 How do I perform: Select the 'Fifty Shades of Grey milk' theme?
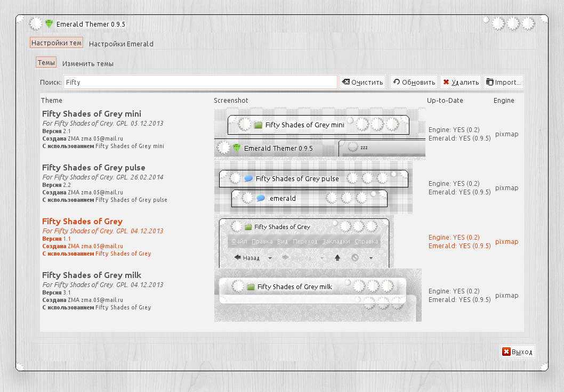pos(91,275)
